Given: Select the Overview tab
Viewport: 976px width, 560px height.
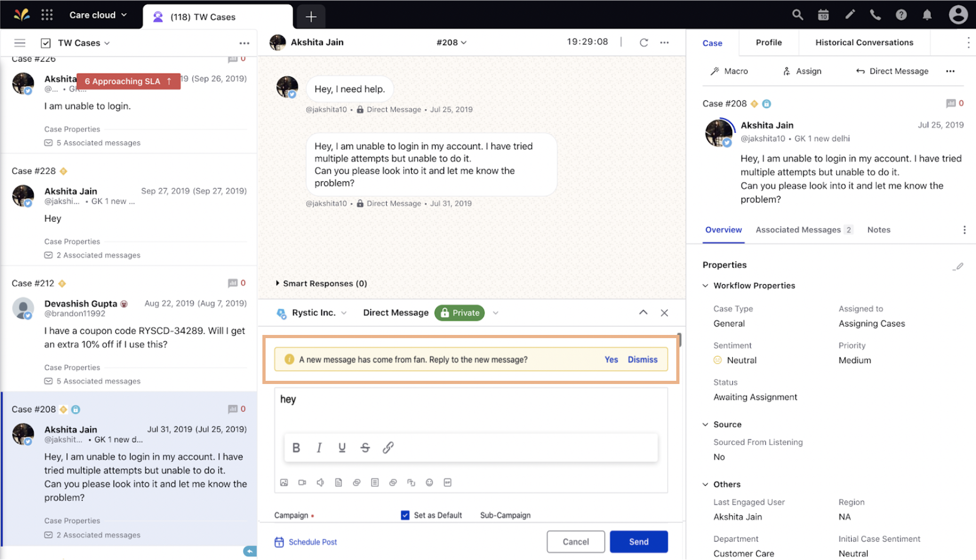Looking at the screenshot, I should pos(723,230).
